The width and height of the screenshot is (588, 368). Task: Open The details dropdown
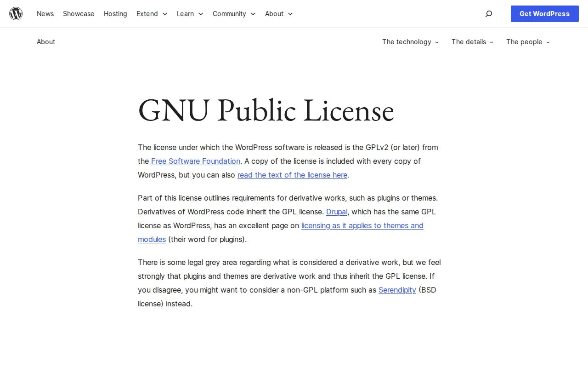point(472,42)
